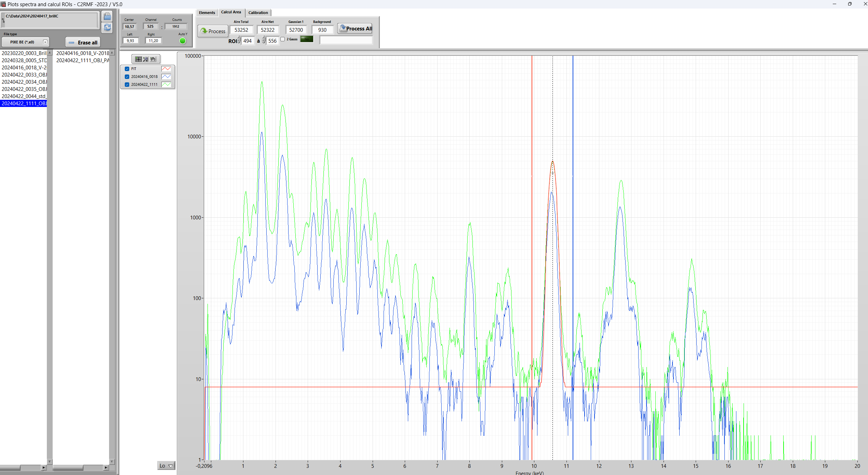This screenshot has width=868, height=475.
Task: Toggle the green Auto Y indicator
Action: 183,41
